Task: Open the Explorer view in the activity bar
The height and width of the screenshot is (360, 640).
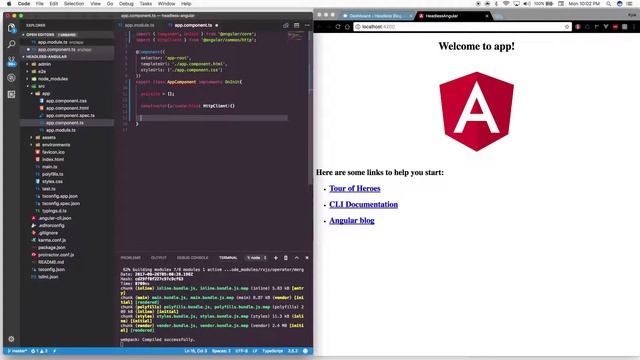Action: 11,28
